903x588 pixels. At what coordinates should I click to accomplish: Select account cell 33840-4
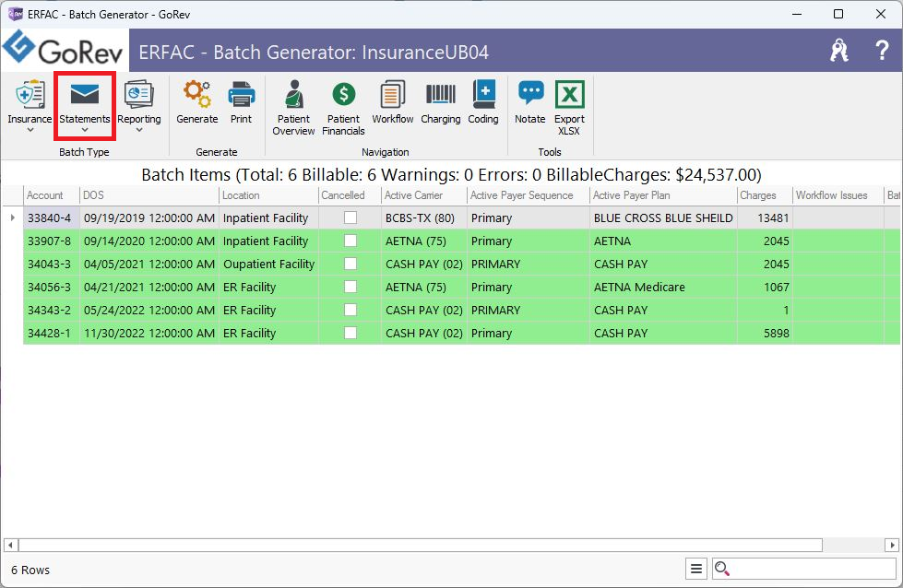click(52, 218)
